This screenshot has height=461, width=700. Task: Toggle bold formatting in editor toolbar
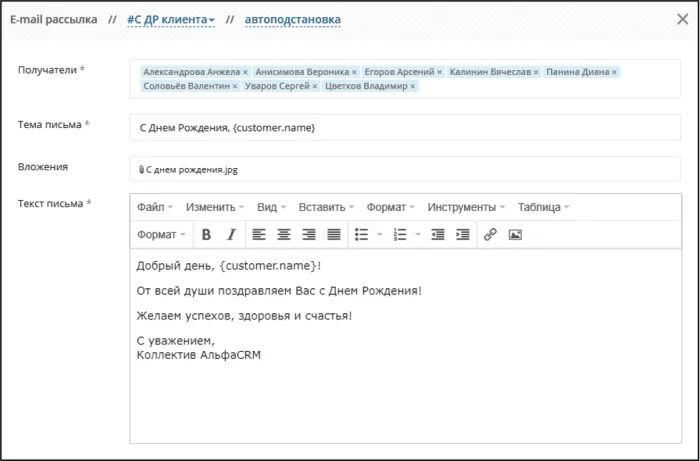(206, 234)
